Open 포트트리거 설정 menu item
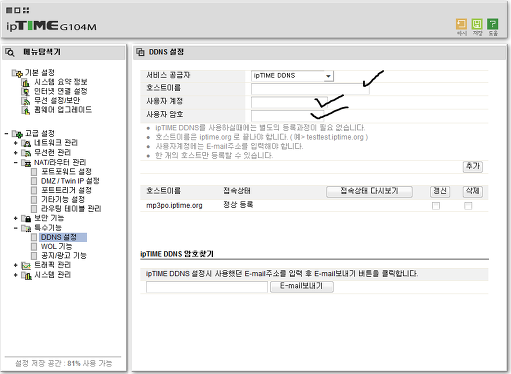This screenshot has width=511, height=374. click(66, 190)
